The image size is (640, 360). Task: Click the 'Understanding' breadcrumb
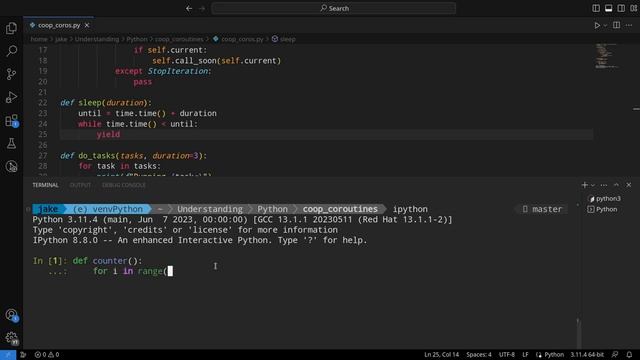click(97, 39)
